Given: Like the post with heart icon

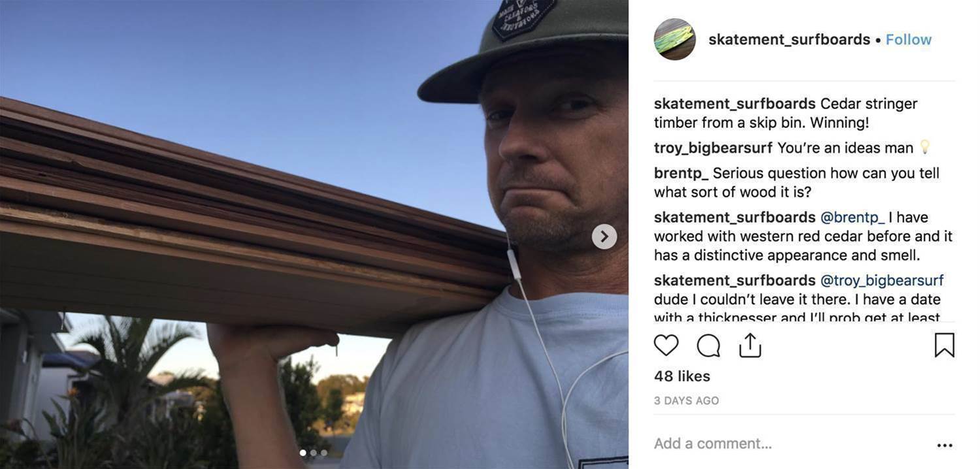Looking at the screenshot, I should [x=666, y=345].
